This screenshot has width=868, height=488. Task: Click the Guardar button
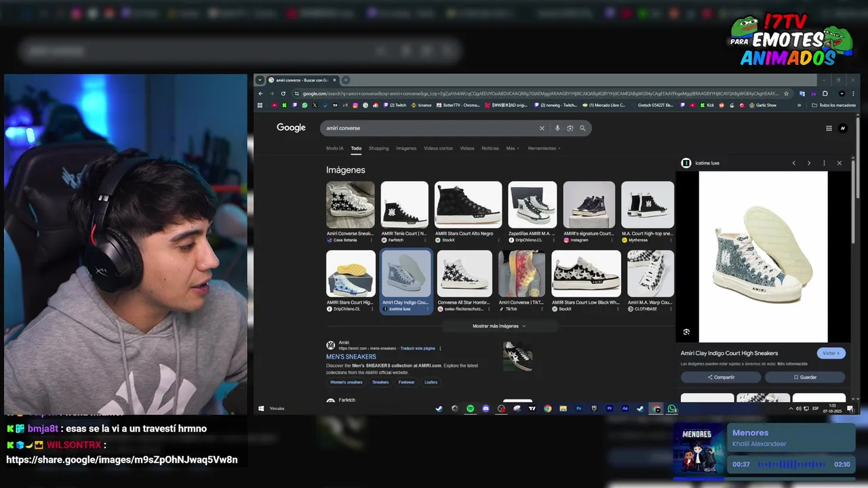pos(805,377)
